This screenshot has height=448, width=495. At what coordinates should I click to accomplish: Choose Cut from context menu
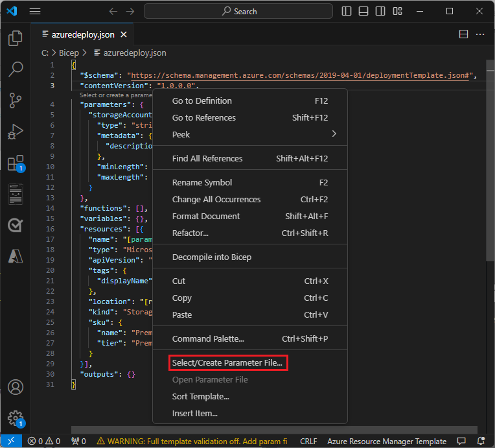point(250,281)
